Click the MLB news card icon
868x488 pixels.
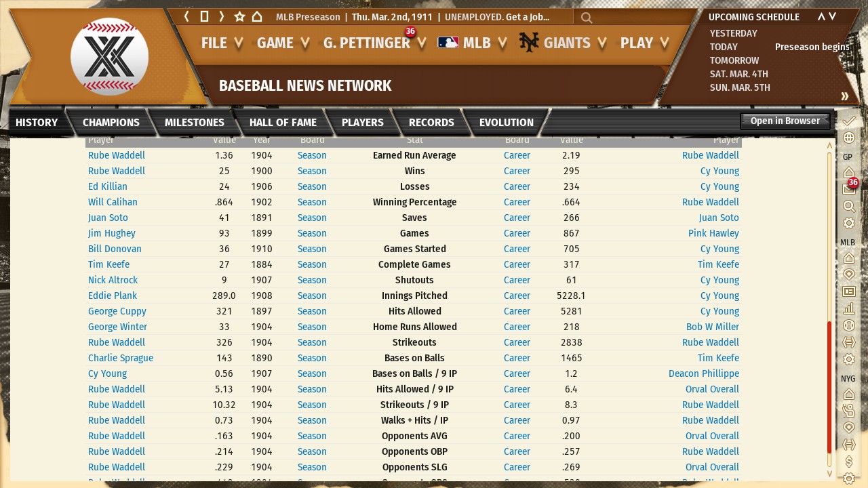pos(848,291)
